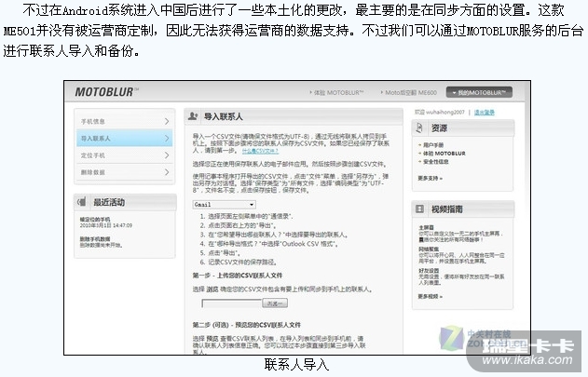Click instruction step 4 mentioning Outlook CSV 格式
Image resolution: width=588 pixels, height=377 pixels.
pos(269,244)
